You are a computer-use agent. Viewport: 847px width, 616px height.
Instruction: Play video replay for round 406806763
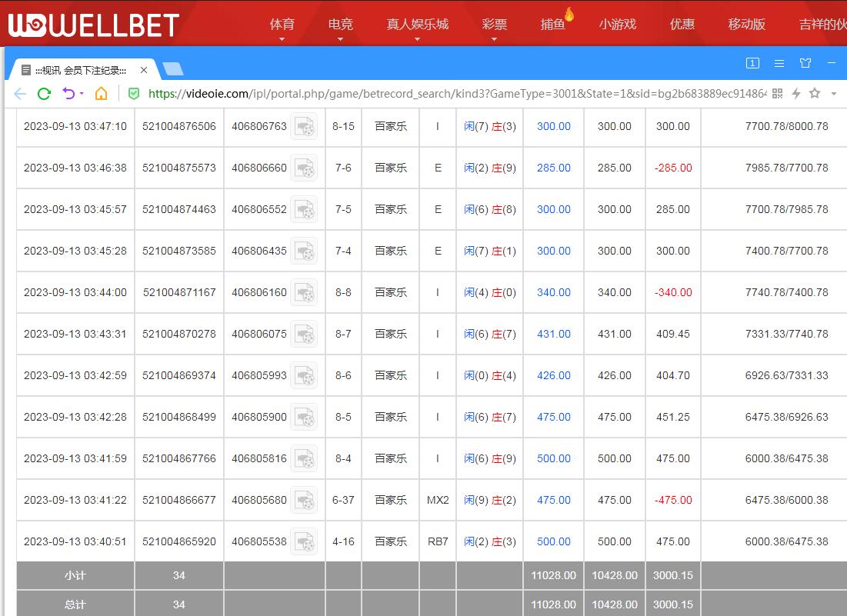point(304,126)
